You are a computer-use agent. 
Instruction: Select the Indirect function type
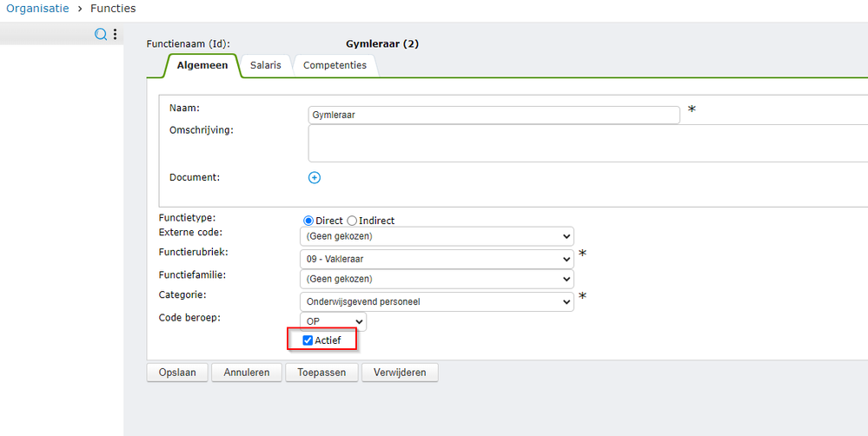click(352, 221)
